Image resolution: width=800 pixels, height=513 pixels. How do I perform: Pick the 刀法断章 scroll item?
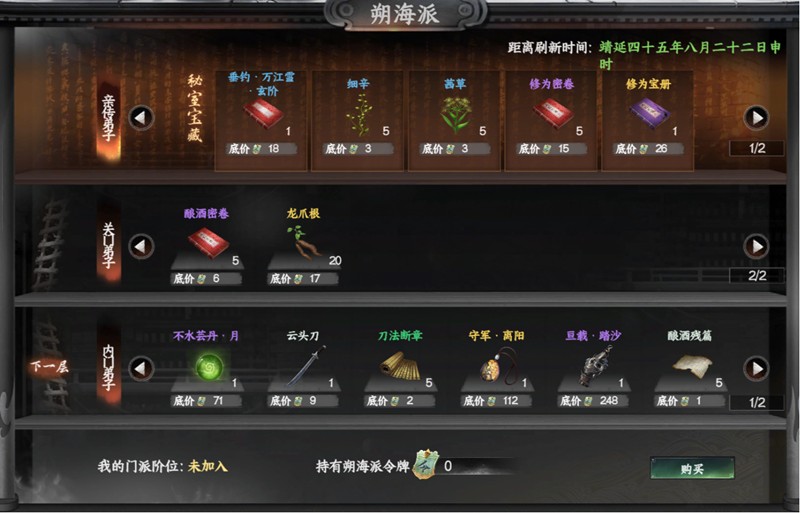pyautogui.click(x=401, y=365)
